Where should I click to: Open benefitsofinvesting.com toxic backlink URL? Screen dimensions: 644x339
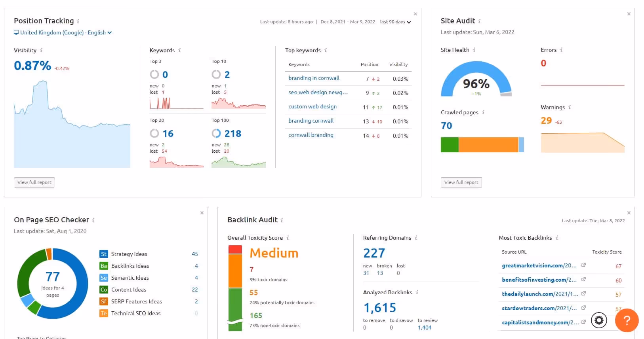pyautogui.click(x=539, y=280)
